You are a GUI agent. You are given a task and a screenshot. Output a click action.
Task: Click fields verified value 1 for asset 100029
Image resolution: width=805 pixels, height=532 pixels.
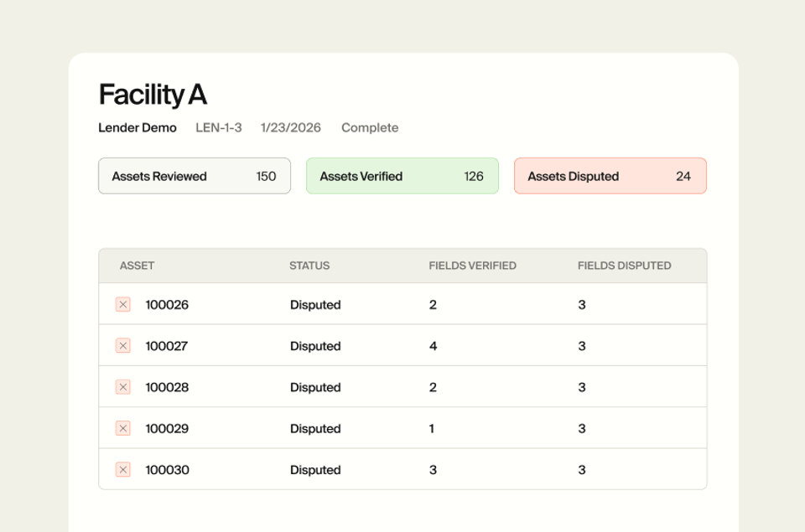click(432, 429)
